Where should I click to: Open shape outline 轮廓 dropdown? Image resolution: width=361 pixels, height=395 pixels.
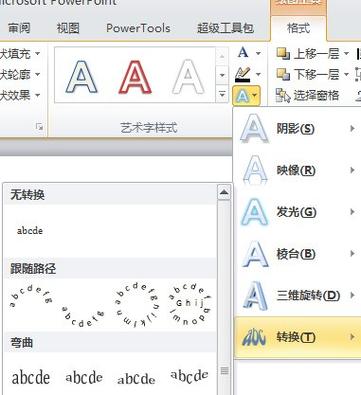pos(37,74)
